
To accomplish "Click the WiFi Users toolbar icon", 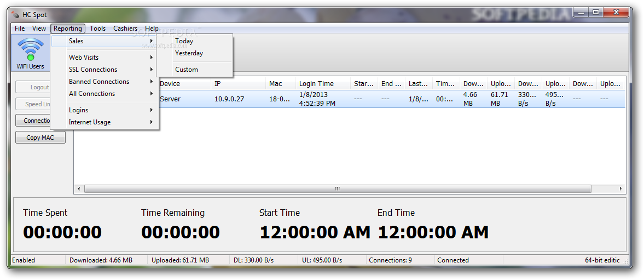I will tap(31, 54).
